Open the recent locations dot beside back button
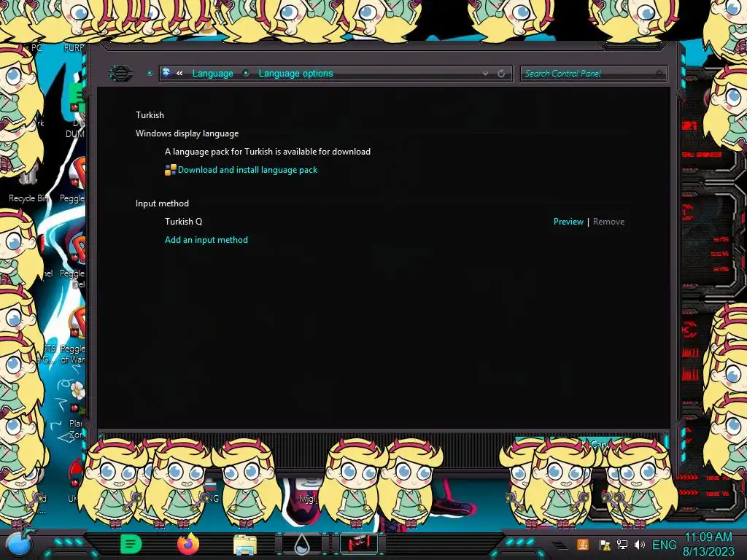The height and width of the screenshot is (560, 747). pos(150,74)
